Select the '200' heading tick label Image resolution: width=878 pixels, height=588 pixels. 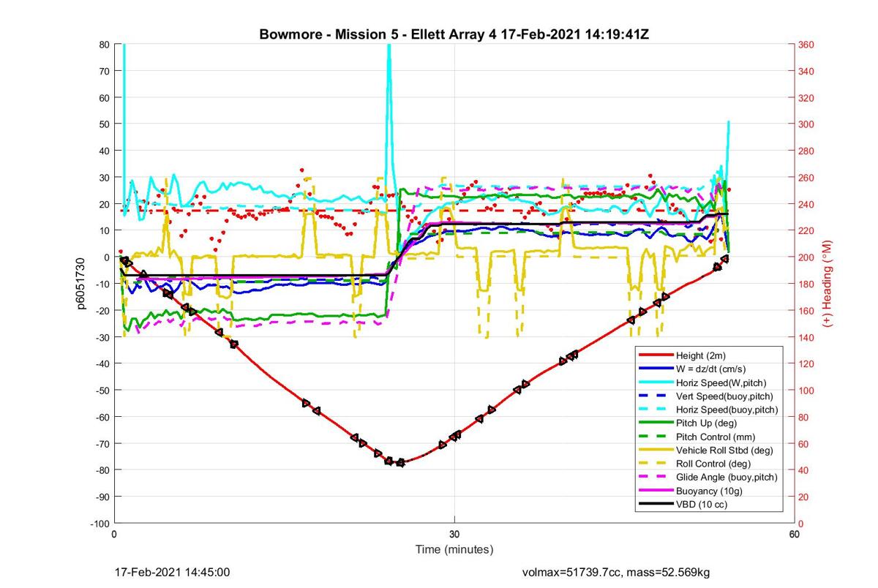tap(807, 257)
